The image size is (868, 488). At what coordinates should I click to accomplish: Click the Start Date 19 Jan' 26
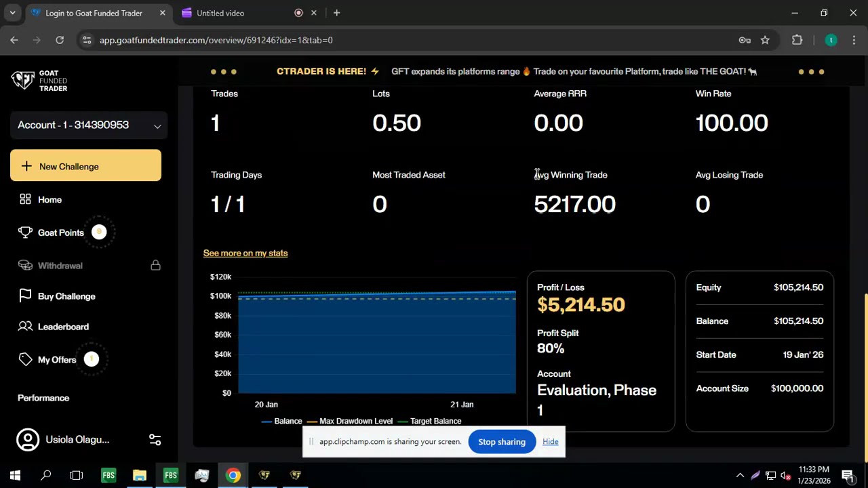[x=803, y=354]
